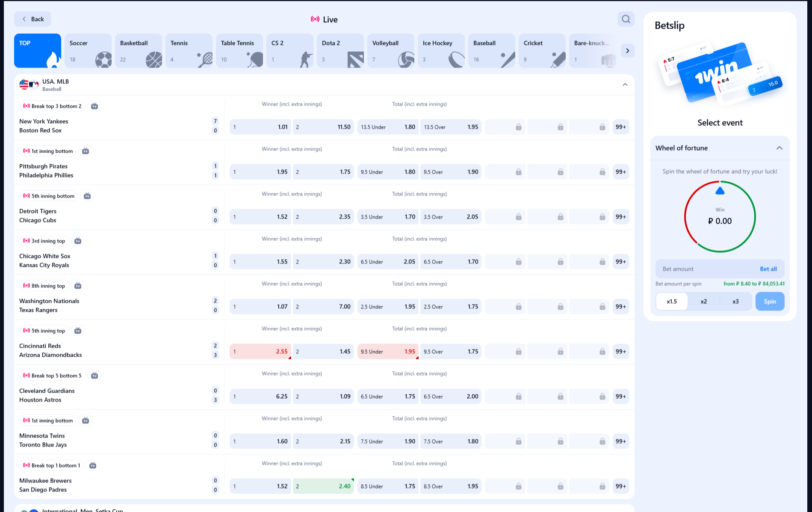Viewport: 812px width, 512px height.
Task: Expand 99+ markets for White Sox vs Royals
Action: click(x=620, y=262)
